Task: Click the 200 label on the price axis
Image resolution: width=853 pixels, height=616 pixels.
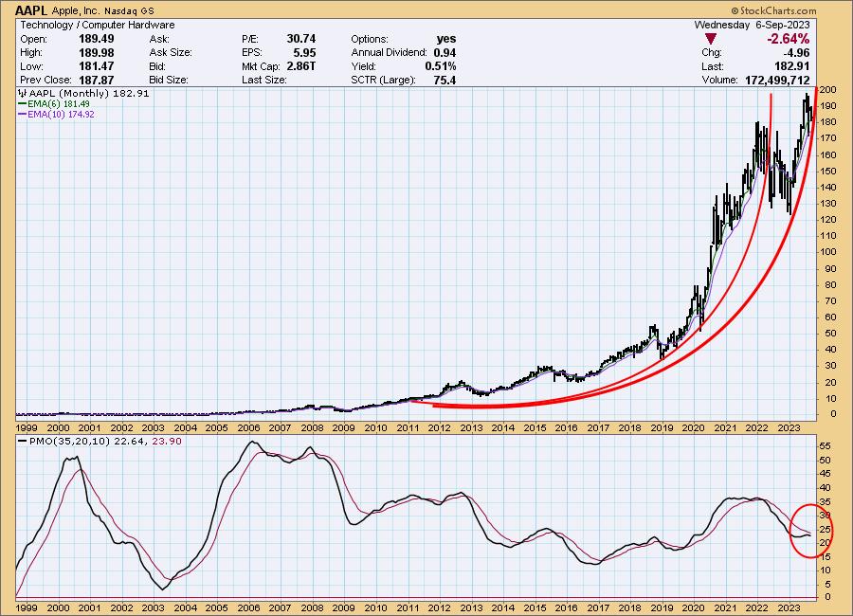Action: point(828,90)
